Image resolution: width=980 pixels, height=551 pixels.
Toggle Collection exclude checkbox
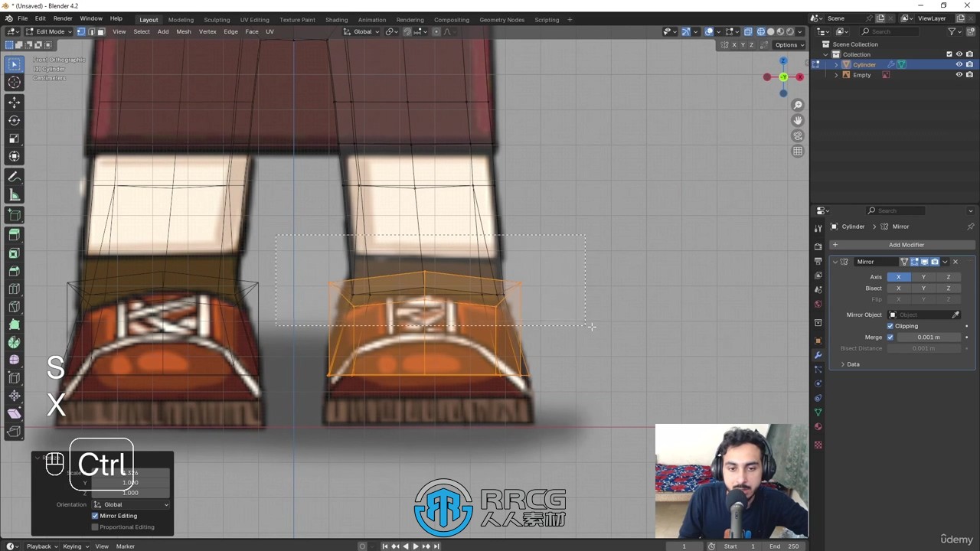949,54
